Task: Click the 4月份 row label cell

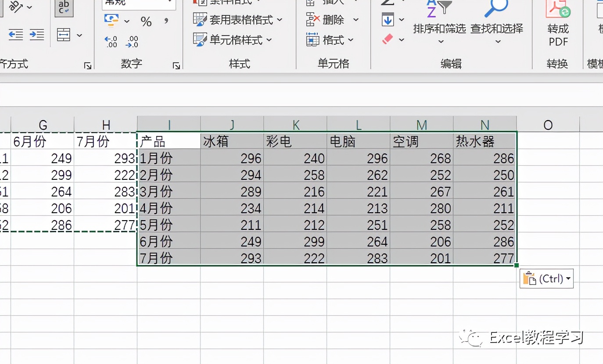Action: click(169, 207)
